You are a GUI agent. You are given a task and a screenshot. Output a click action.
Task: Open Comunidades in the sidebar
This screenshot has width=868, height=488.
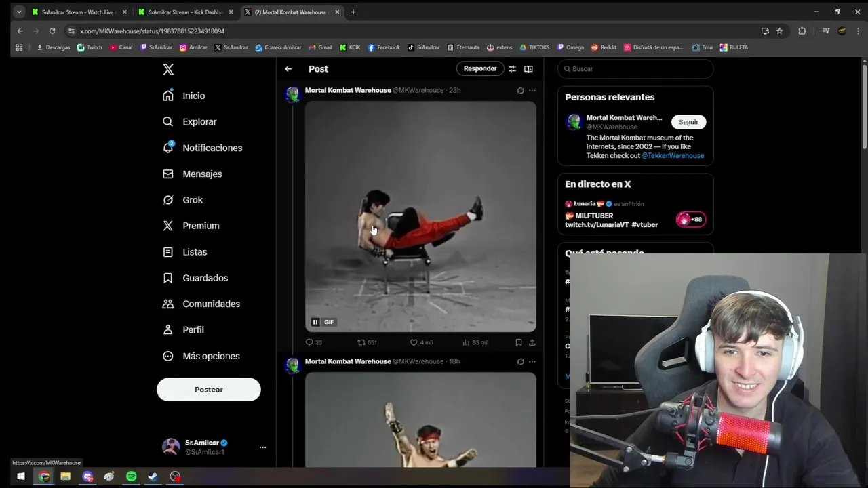click(201, 304)
